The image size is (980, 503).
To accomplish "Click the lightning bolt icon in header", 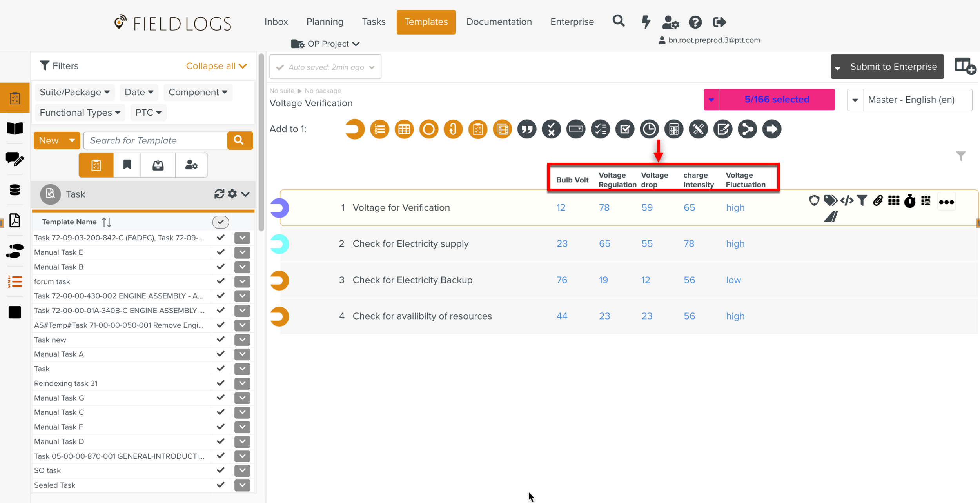I will click(646, 22).
